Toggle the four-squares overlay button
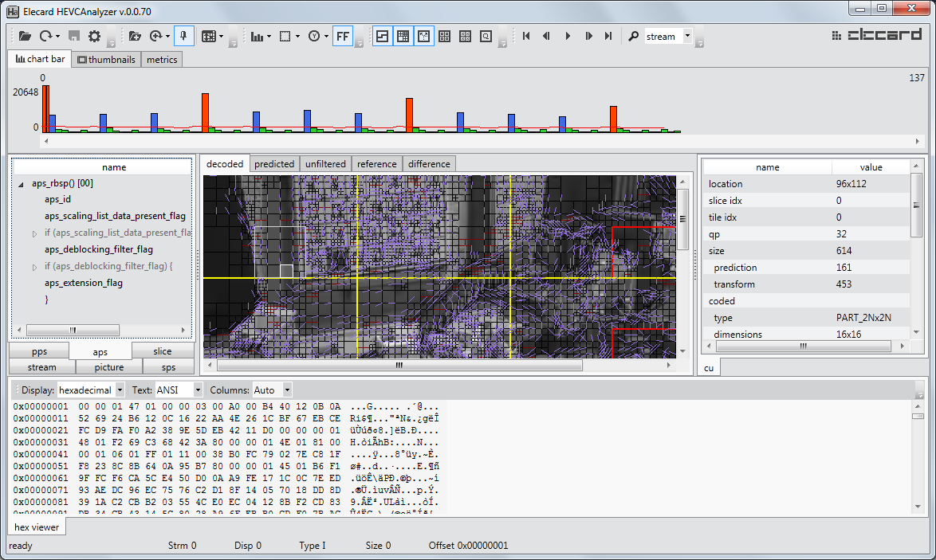The image size is (936, 560). (445, 37)
